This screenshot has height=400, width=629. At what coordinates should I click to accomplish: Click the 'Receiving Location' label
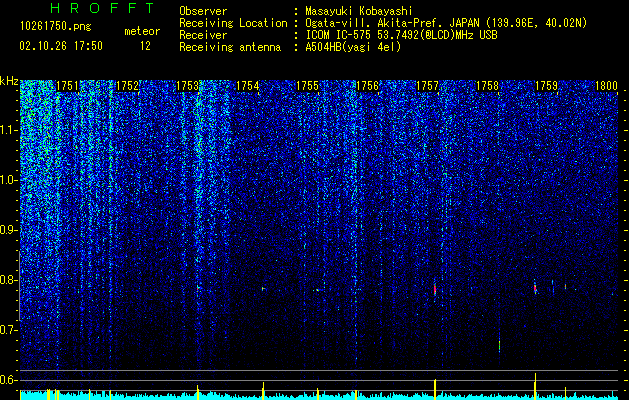click(233, 23)
